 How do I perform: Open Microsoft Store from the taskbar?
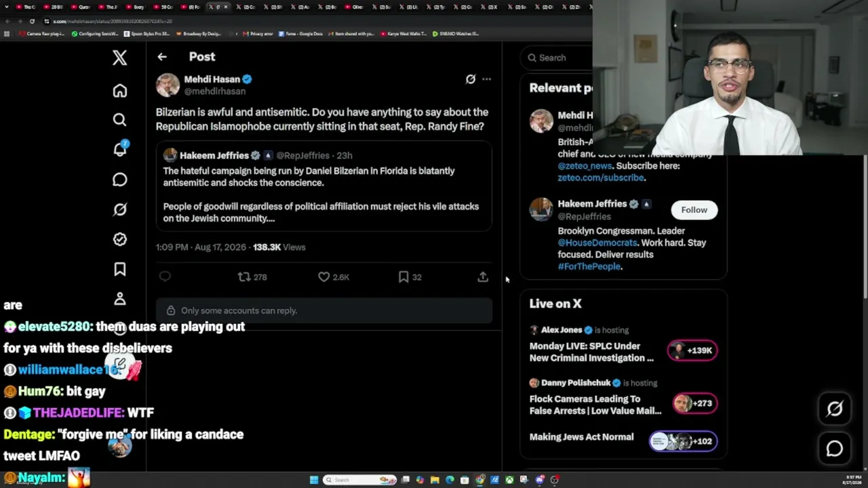[x=465, y=480]
